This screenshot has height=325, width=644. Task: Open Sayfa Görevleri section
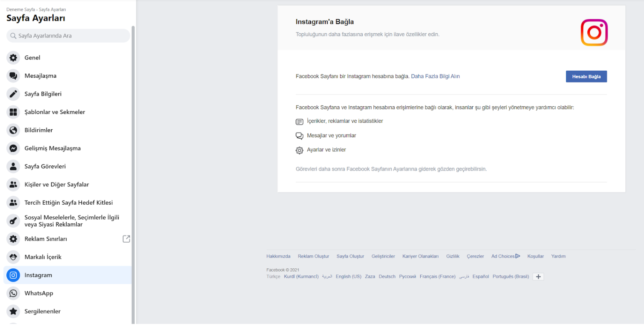click(x=67, y=166)
